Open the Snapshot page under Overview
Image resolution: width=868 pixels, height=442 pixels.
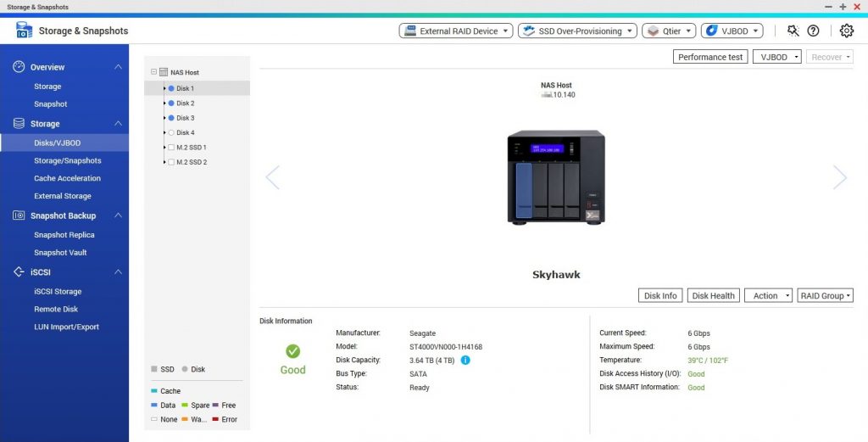50,104
